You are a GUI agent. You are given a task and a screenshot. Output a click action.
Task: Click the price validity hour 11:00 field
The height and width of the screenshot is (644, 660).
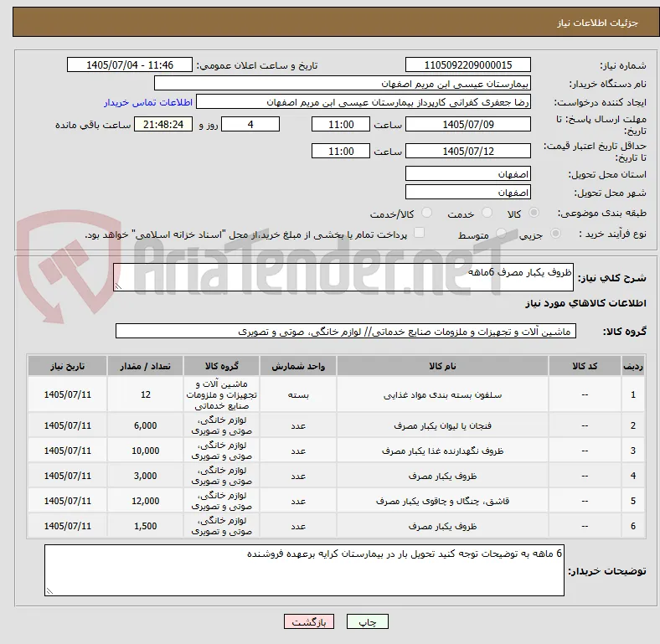click(341, 151)
